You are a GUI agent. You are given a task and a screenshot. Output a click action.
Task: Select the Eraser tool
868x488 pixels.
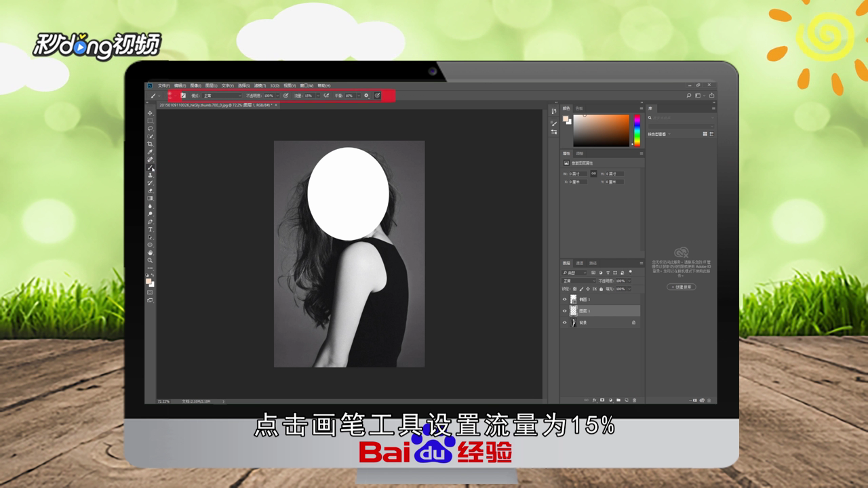point(150,190)
